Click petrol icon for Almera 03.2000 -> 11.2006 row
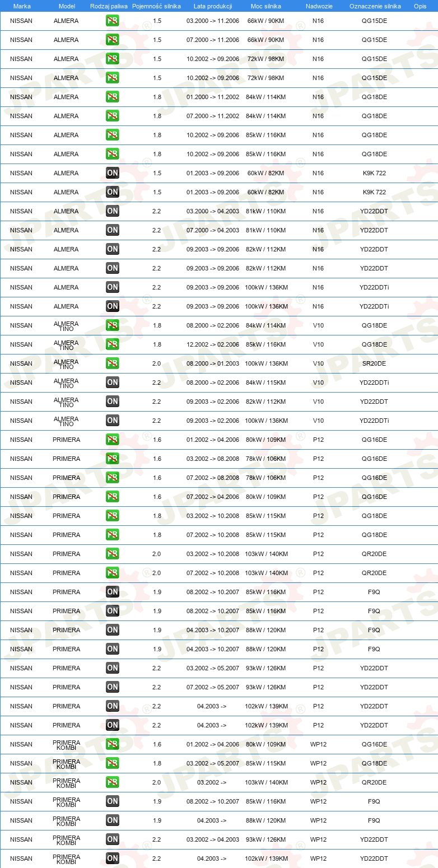This screenshot has width=438, height=868. pyautogui.click(x=112, y=21)
